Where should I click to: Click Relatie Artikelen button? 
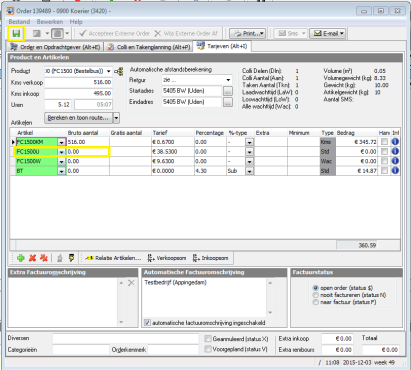click(113, 258)
